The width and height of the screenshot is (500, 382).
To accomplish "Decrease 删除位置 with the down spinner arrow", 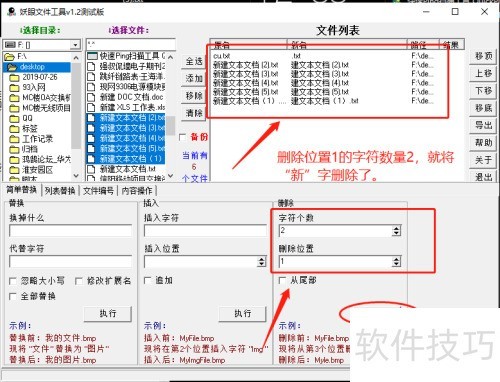I will [x=396, y=264].
